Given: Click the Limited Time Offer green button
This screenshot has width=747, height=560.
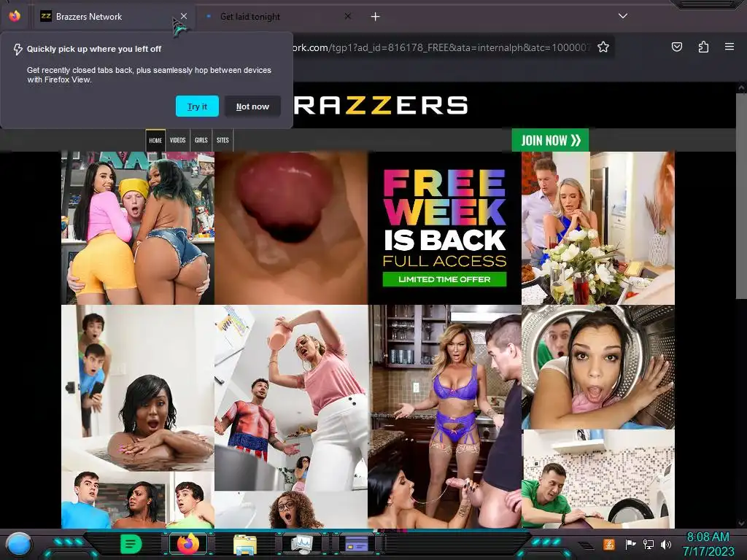Looking at the screenshot, I should coord(444,279).
